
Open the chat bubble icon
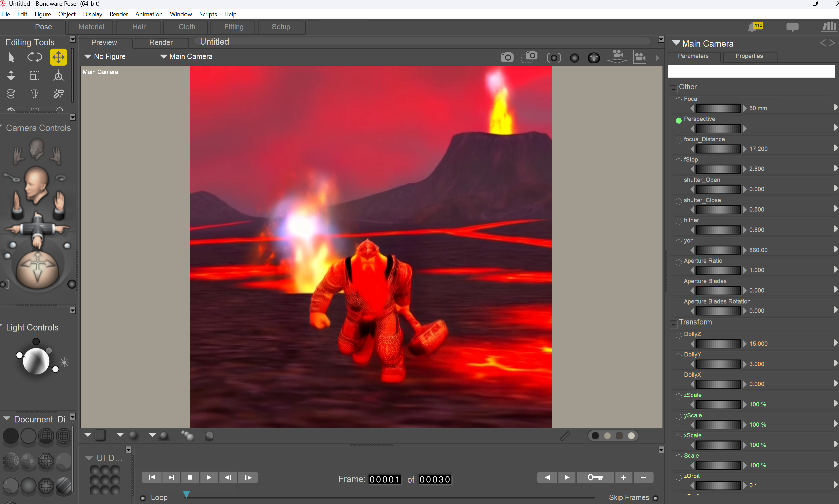tap(792, 27)
